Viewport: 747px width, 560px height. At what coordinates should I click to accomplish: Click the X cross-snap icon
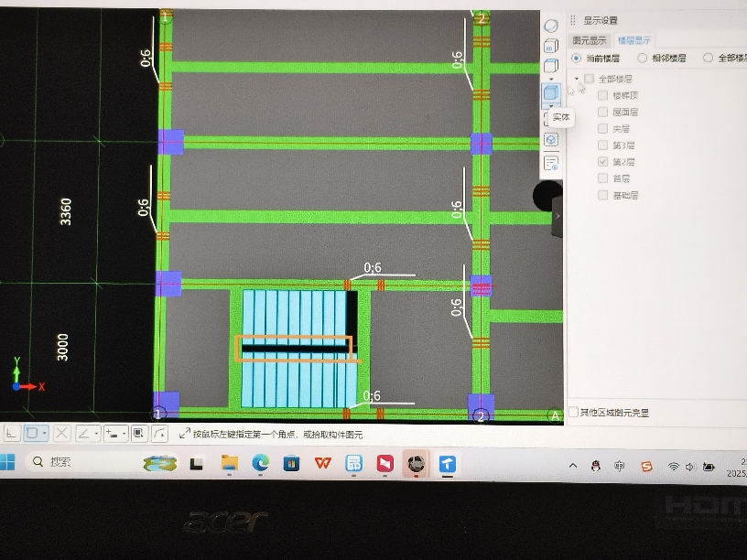coord(61,434)
